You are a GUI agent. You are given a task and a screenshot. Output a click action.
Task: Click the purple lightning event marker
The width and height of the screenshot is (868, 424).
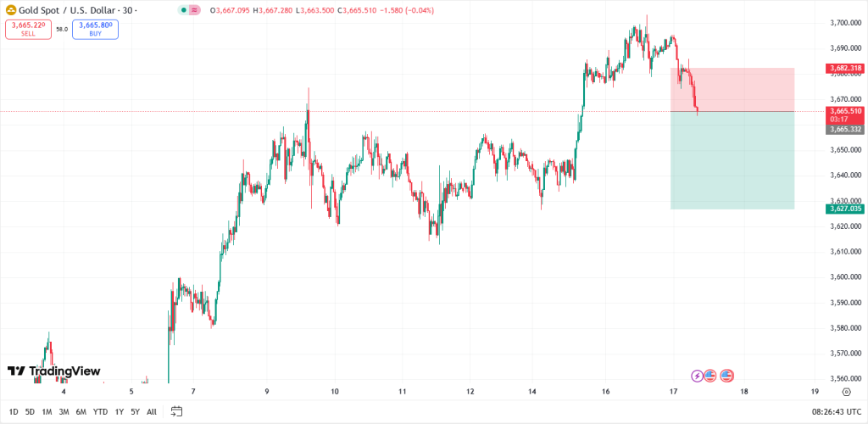[x=697, y=376]
